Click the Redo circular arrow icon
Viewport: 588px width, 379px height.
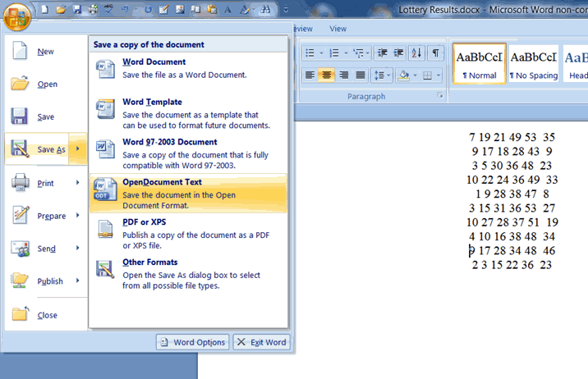tap(149, 9)
